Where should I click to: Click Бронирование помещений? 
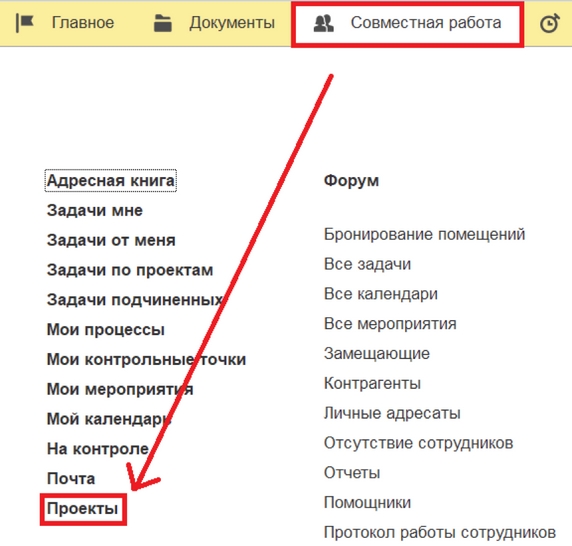pos(424,234)
